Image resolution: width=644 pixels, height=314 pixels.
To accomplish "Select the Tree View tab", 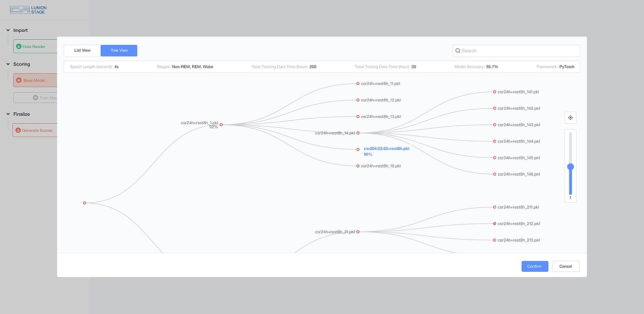I will [x=119, y=51].
